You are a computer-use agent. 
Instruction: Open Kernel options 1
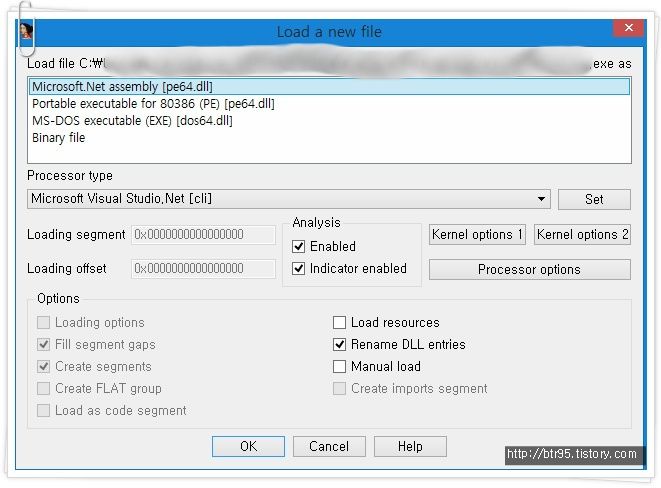(x=477, y=234)
